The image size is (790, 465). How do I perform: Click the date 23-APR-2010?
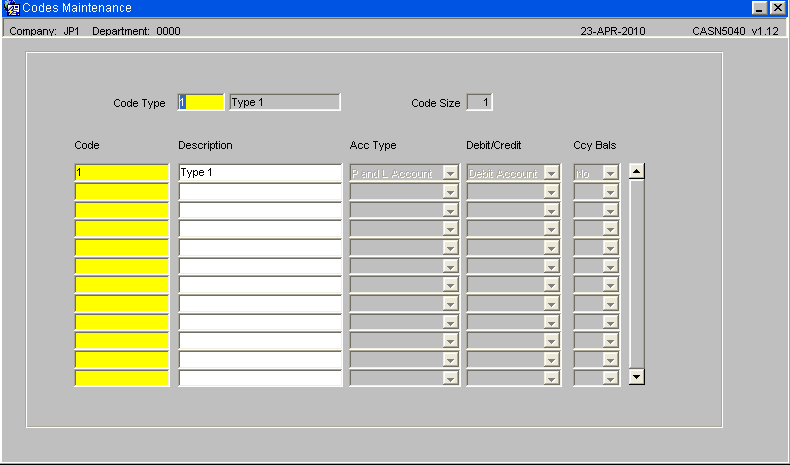coord(613,31)
